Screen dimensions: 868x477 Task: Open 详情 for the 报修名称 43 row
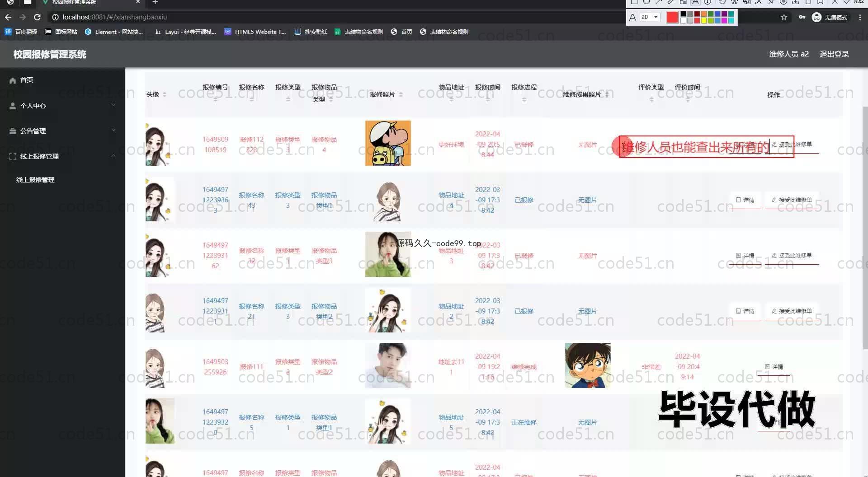[745, 200]
